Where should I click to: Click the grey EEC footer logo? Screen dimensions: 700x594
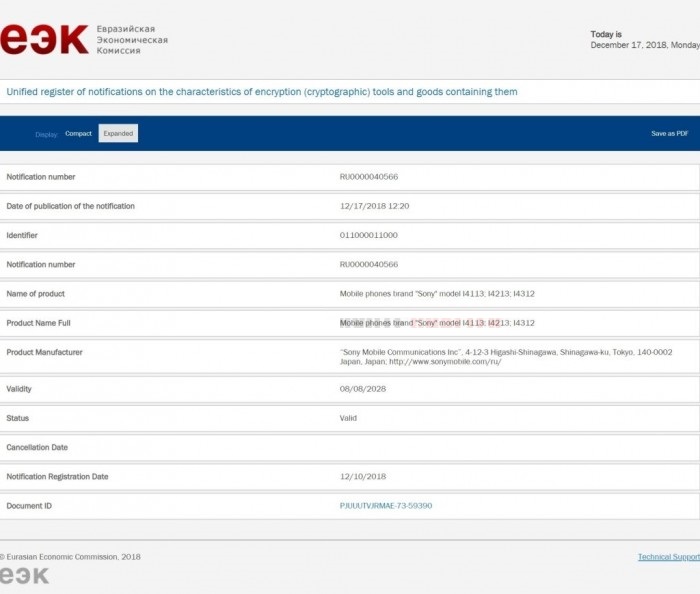pyautogui.click(x=24, y=576)
